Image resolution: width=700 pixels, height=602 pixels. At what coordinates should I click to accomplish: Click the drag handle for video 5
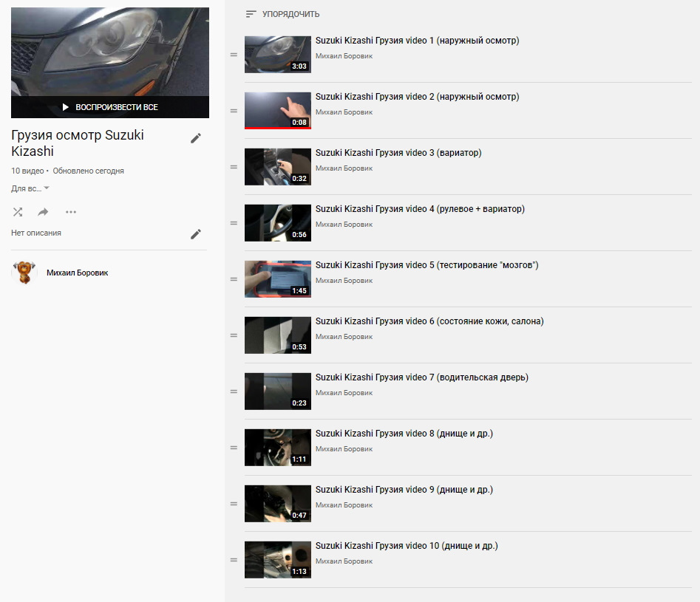coord(234,279)
